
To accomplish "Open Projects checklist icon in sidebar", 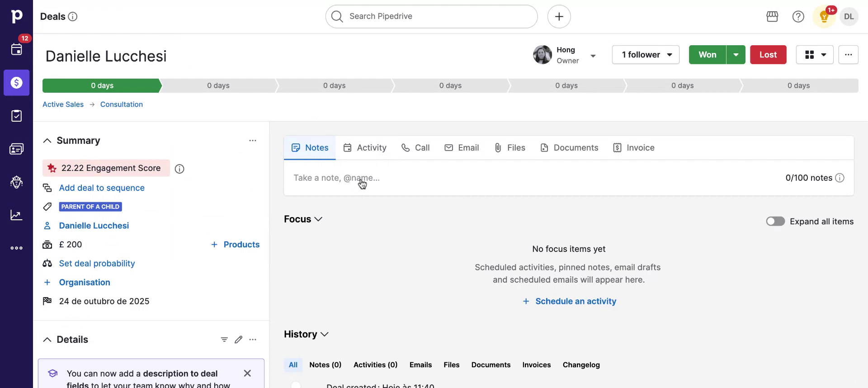I will pyautogui.click(x=16, y=116).
